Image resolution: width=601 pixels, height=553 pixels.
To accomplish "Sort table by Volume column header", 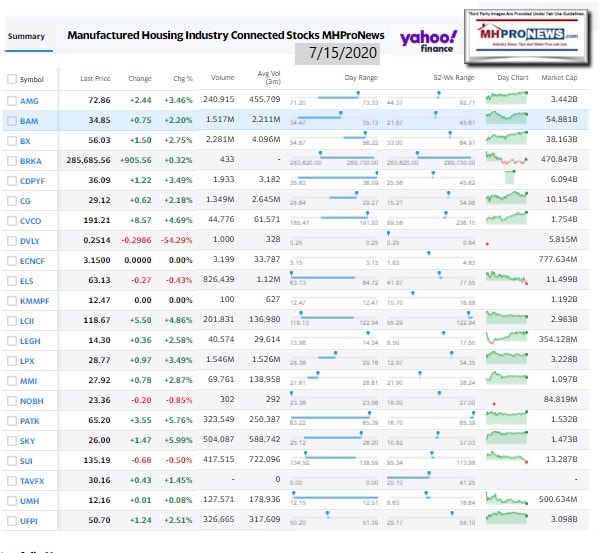I will 223,78.
